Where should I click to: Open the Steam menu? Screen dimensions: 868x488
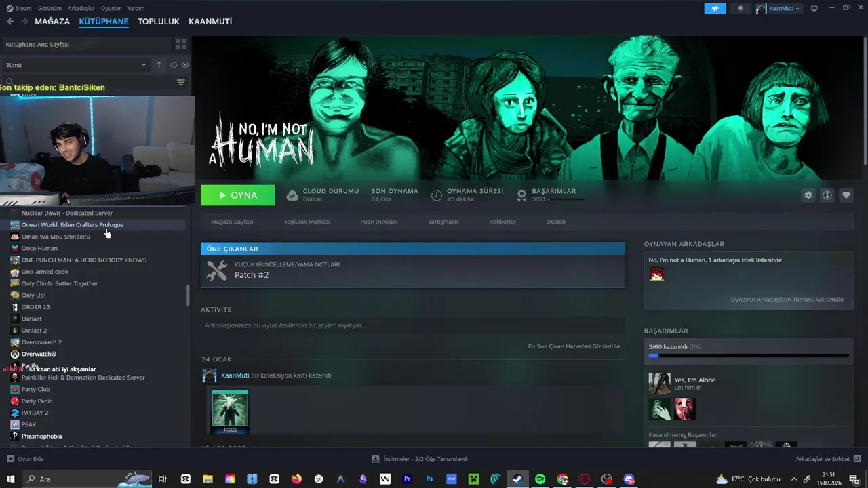coord(20,8)
